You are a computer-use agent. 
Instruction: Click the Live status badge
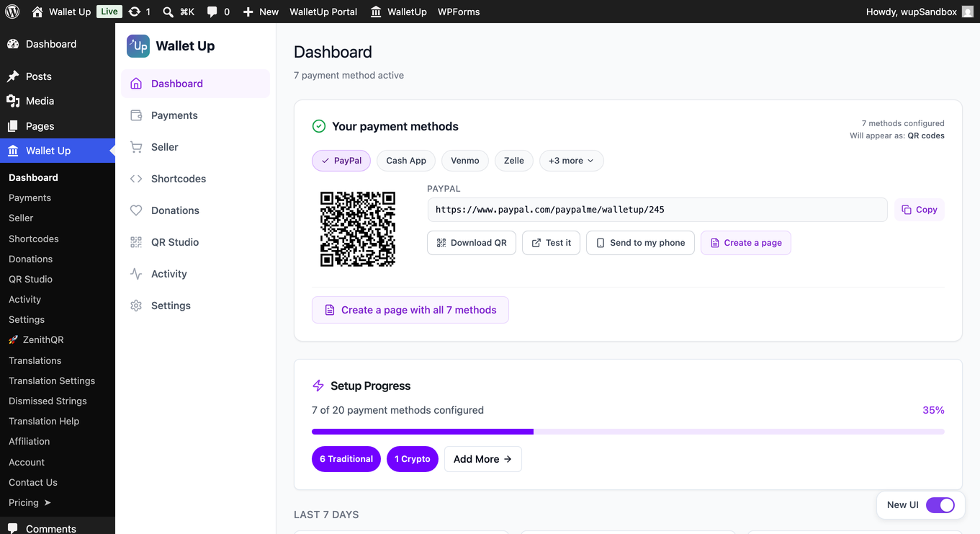[x=109, y=12]
